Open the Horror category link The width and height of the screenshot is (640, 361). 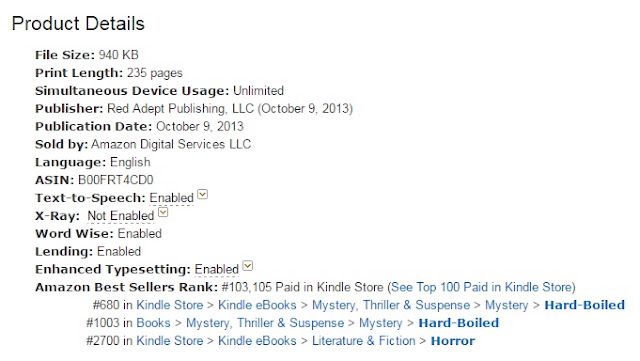click(453, 341)
